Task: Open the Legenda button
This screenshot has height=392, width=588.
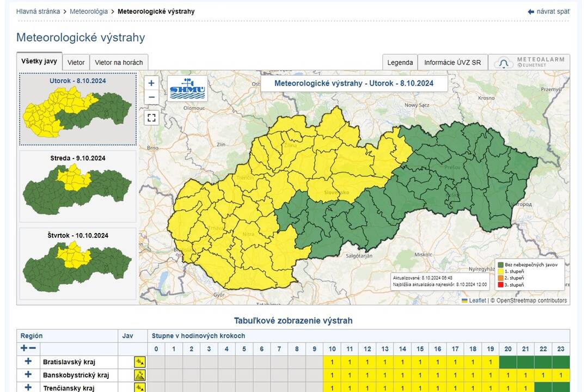Action: click(400, 63)
